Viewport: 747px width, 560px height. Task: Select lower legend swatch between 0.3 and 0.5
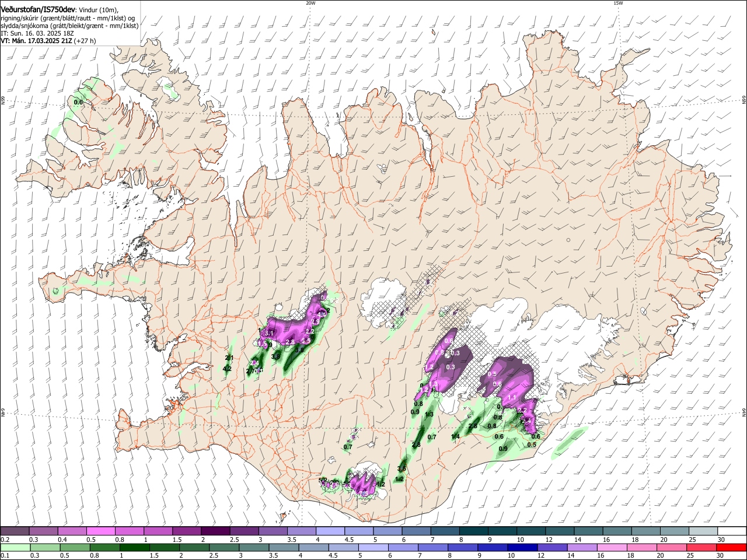(45, 547)
